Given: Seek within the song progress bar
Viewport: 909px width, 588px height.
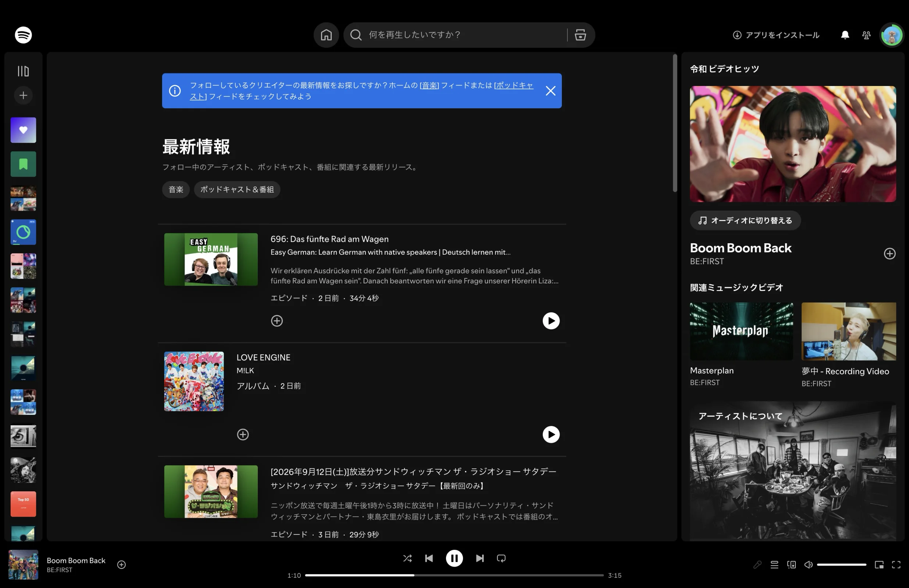Looking at the screenshot, I should [454, 576].
